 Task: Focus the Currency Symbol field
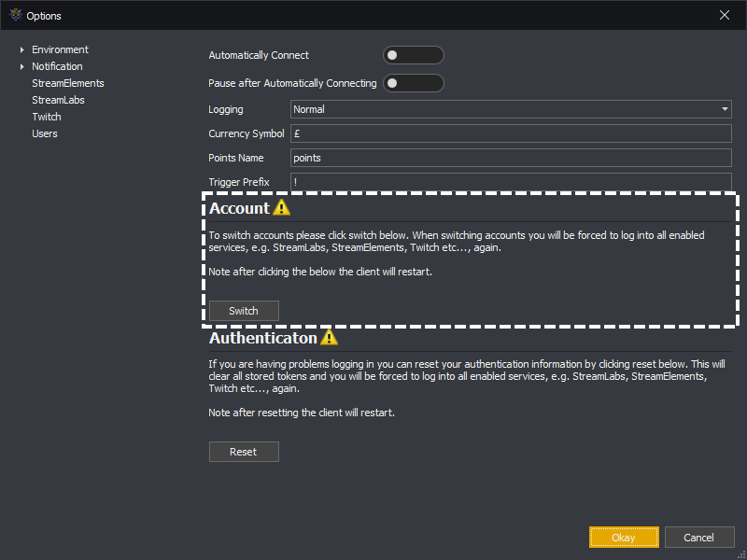(x=511, y=133)
